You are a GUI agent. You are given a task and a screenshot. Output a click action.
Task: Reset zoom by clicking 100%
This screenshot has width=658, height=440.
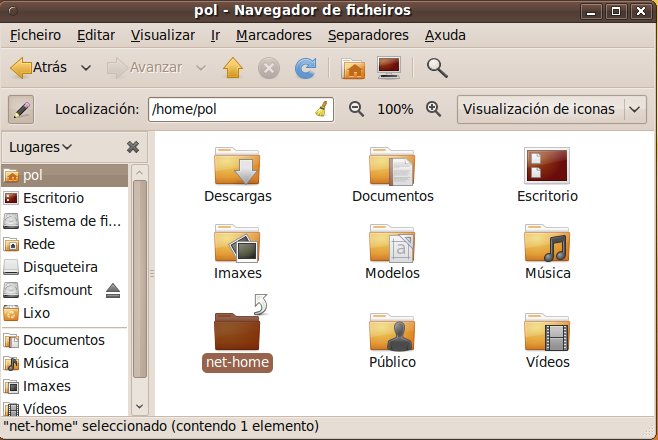pyautogui.click(x=395, y=109)
